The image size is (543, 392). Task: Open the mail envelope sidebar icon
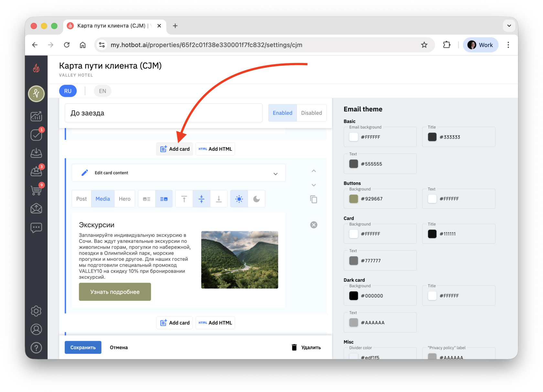click(36, 209)
